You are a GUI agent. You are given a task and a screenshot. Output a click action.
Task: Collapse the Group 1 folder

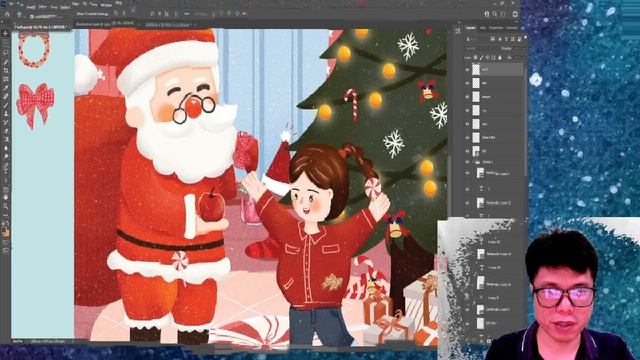[473, 162]
